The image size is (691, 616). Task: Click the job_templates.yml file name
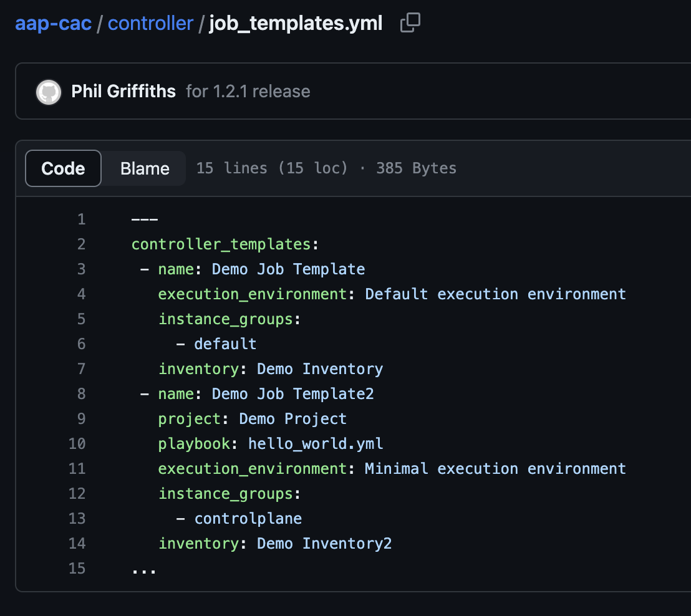[x=296, y=24]
